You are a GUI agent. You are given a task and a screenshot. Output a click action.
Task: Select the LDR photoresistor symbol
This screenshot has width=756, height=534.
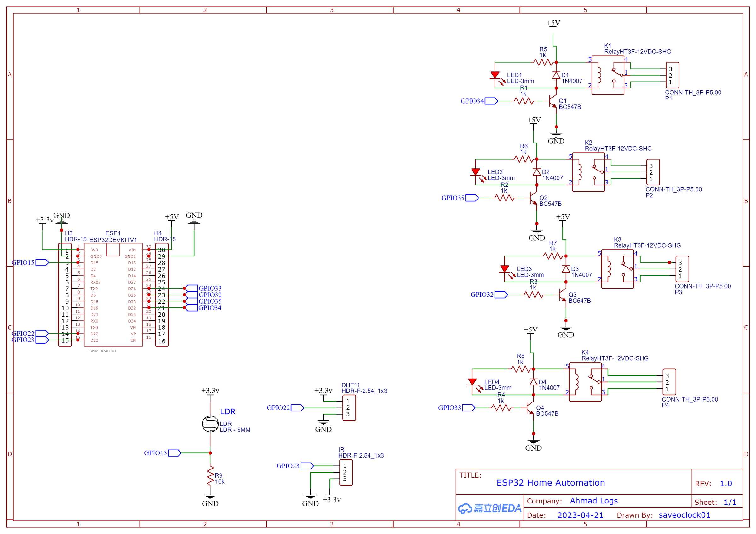point(210,424)
